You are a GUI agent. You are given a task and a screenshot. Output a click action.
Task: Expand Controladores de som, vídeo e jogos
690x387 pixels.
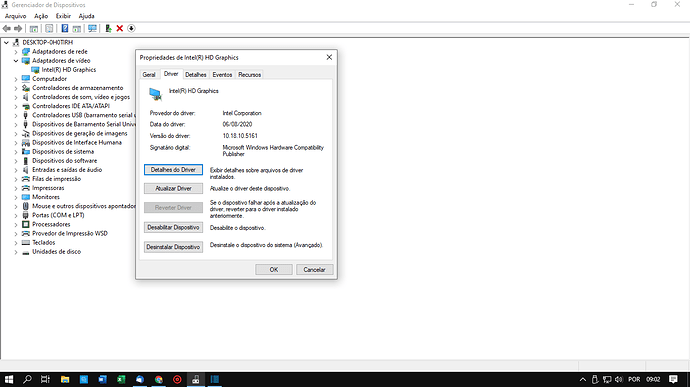click(16, 97)
